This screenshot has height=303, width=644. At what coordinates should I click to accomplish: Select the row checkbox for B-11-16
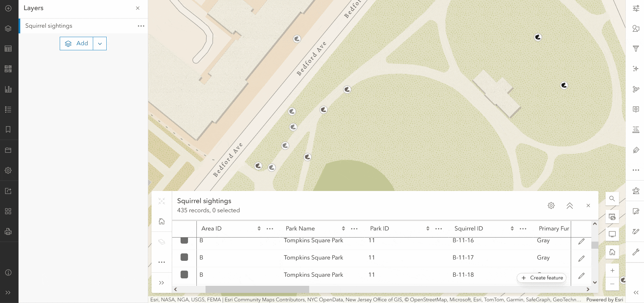[x=184, y=240]
